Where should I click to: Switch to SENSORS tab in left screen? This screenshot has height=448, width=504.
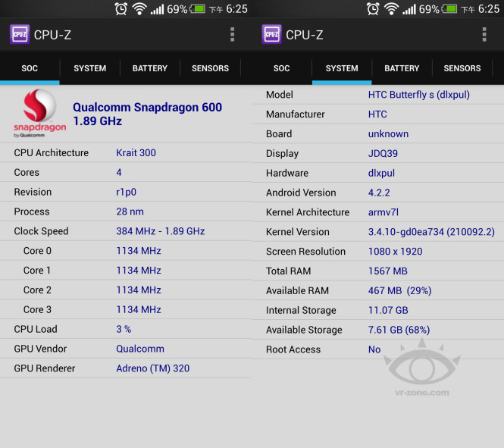point(210,68)
